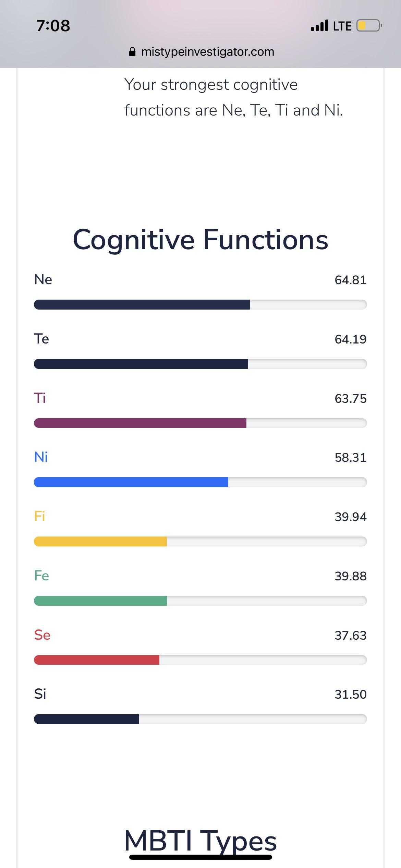Click the red Se progress bar
401x868 pixels.
pyautogui.click(x=200, y=660)
